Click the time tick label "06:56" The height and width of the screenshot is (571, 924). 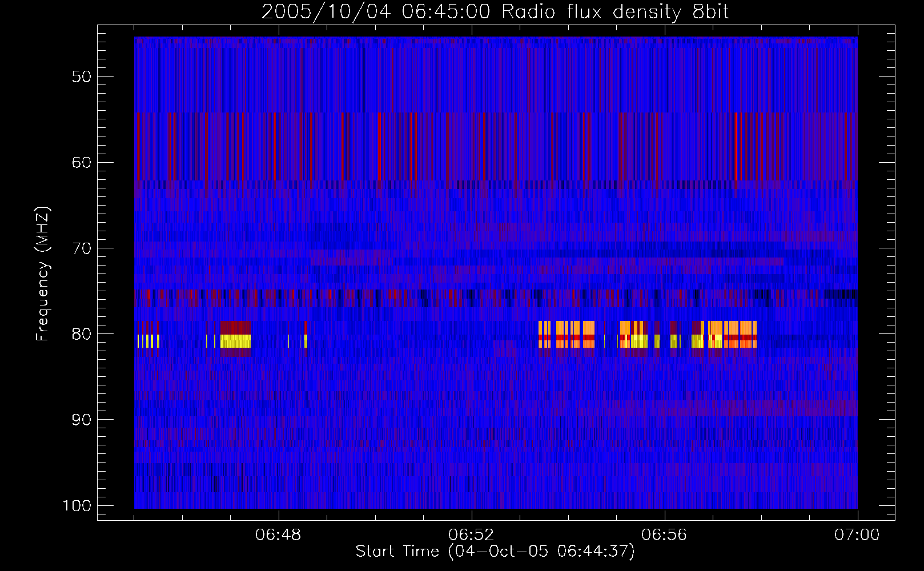tap(664, 535)
